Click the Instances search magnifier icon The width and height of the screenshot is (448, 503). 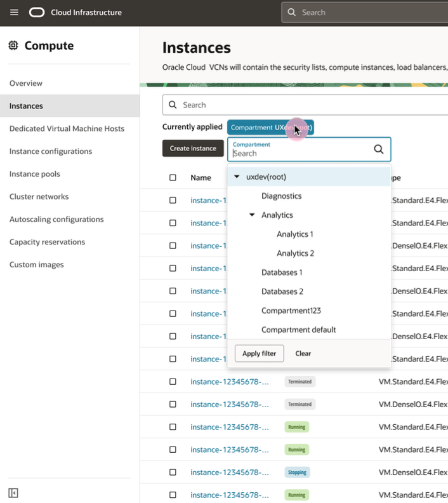pos(173,105)
